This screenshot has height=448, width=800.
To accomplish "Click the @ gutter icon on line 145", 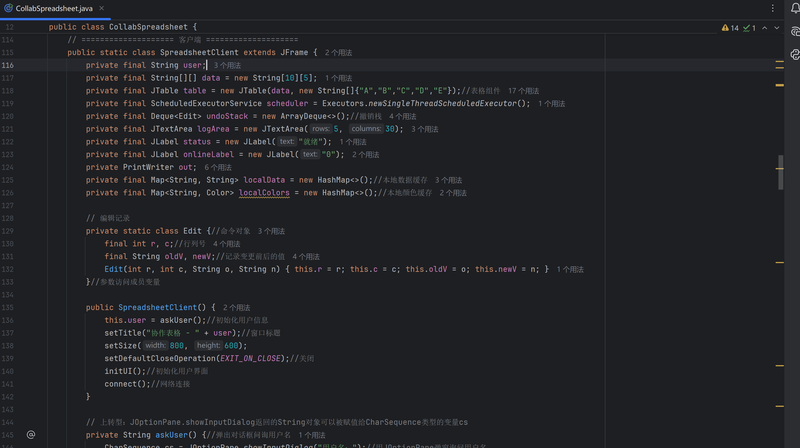I will click(31, 435).
